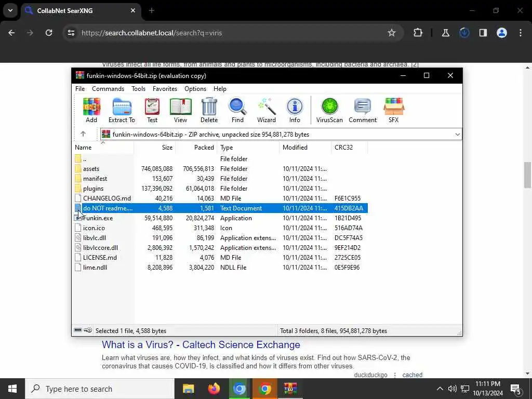Open the tab search dropdown chevron

point(10,10)
